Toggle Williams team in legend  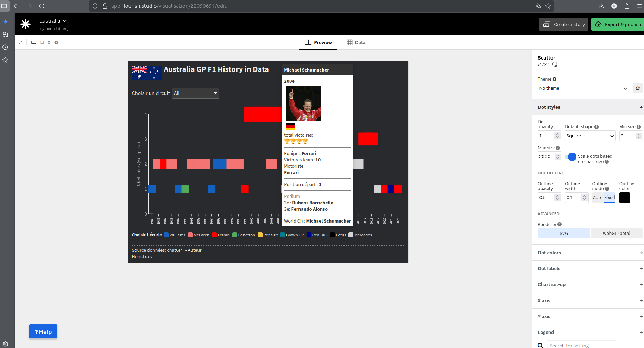coord(175,235)
